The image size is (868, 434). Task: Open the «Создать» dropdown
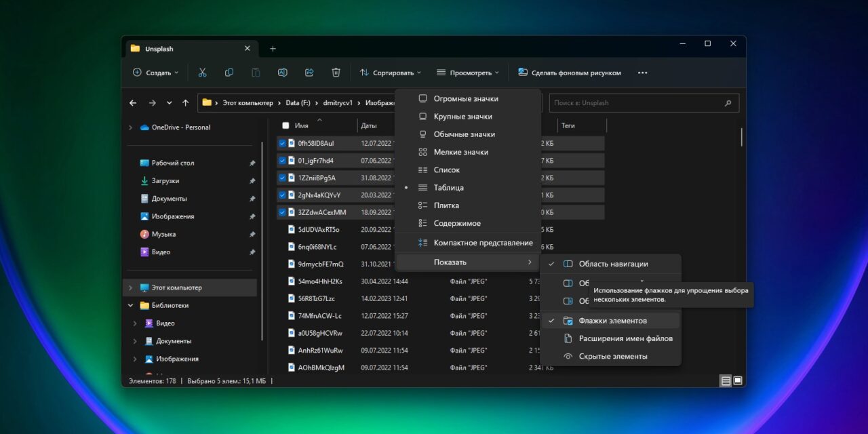[x=155, y=72]
